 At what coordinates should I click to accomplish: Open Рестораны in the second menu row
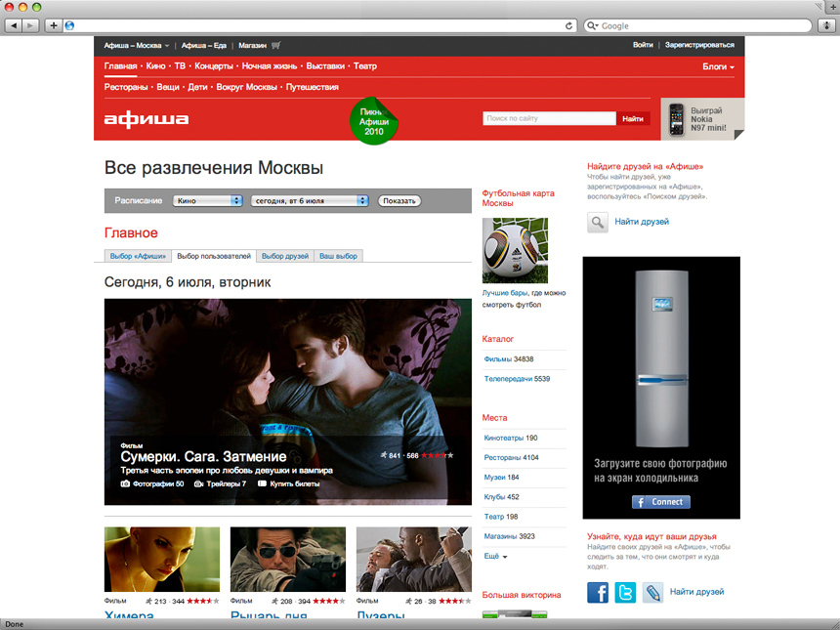pyautogui.click(x=126, y=87)
